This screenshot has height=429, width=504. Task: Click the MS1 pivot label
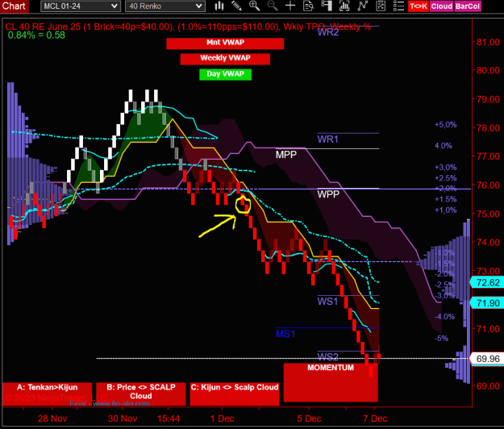(285, 334)
